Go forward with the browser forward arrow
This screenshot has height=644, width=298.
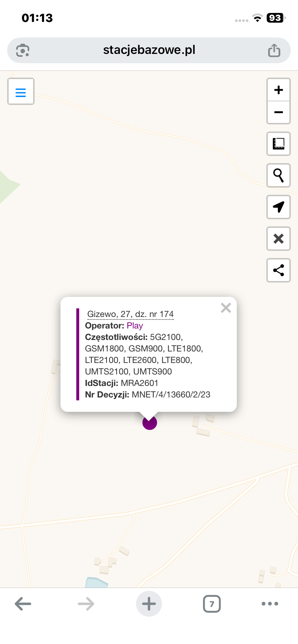[x=86, y=604]
